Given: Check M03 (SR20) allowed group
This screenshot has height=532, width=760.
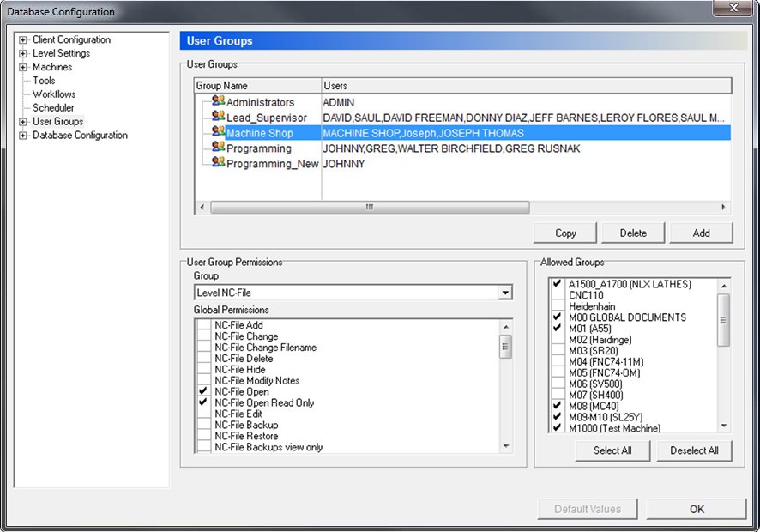Looking at the screenshot, I should click(558, 351).
